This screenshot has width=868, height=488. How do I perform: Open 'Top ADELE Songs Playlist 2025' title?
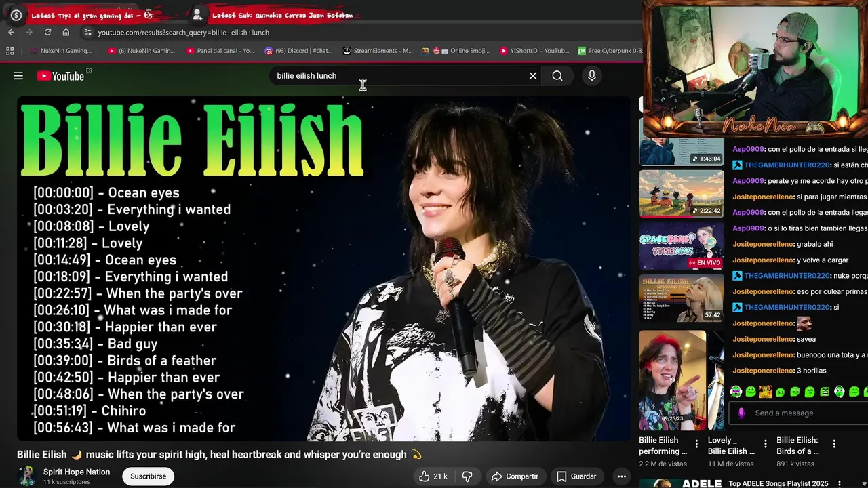778,484
